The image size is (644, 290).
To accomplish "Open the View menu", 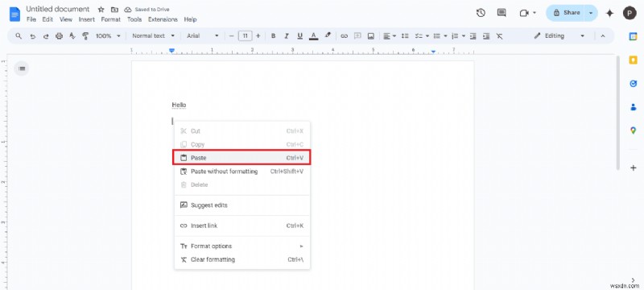I will click(x=66, y=19).
